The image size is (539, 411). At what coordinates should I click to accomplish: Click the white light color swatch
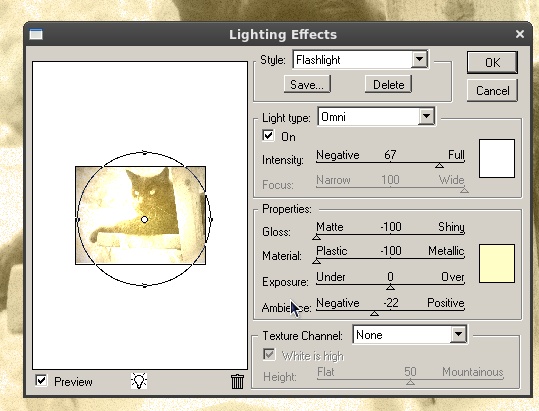click(497, 158)
